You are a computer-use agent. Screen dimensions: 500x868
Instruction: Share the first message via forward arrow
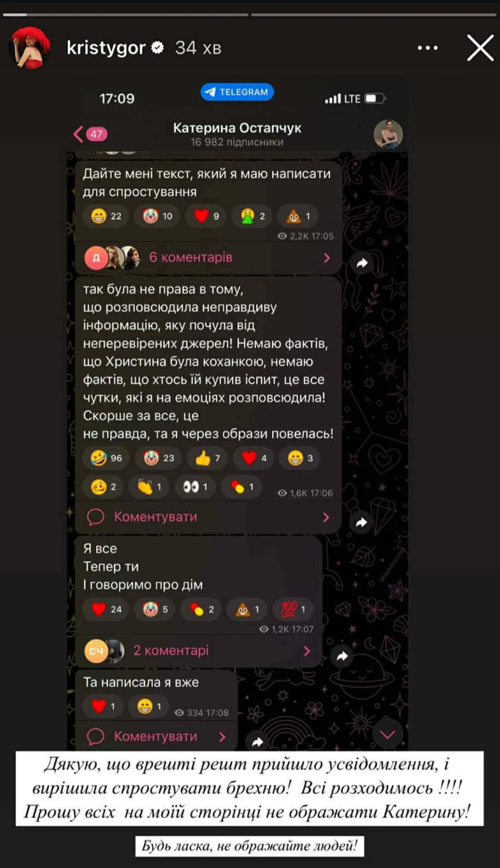(x=361, y=263)
